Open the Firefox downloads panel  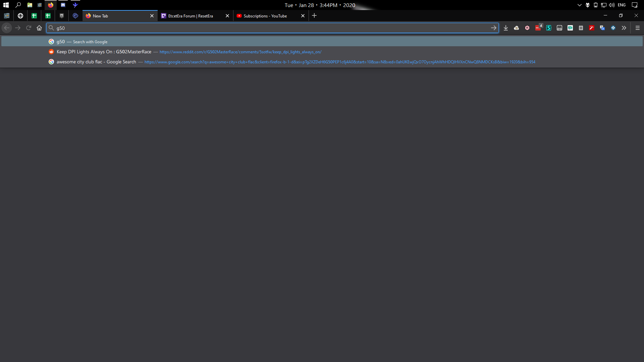tap(506, 28)
